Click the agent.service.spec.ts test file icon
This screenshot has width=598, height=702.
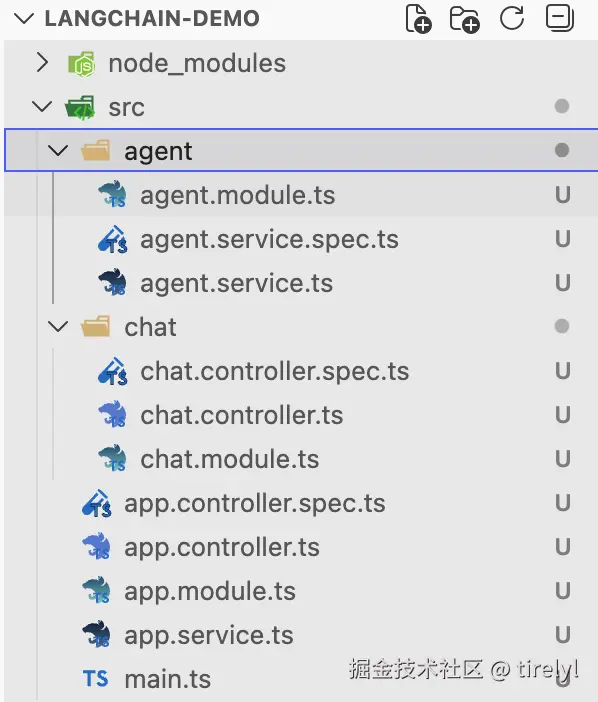112,240
